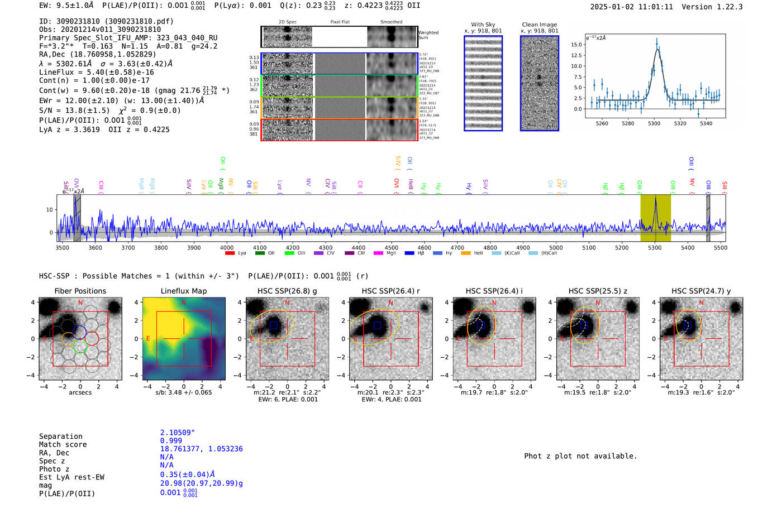
Task: Click the m:19.3 re:1.6" caption under y-band
Action: [702, 392]
